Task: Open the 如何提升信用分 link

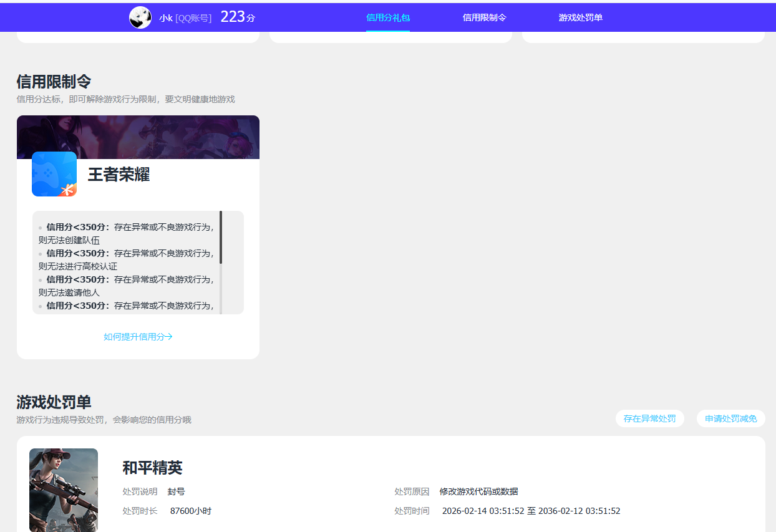Action: [x=138, y=337]
